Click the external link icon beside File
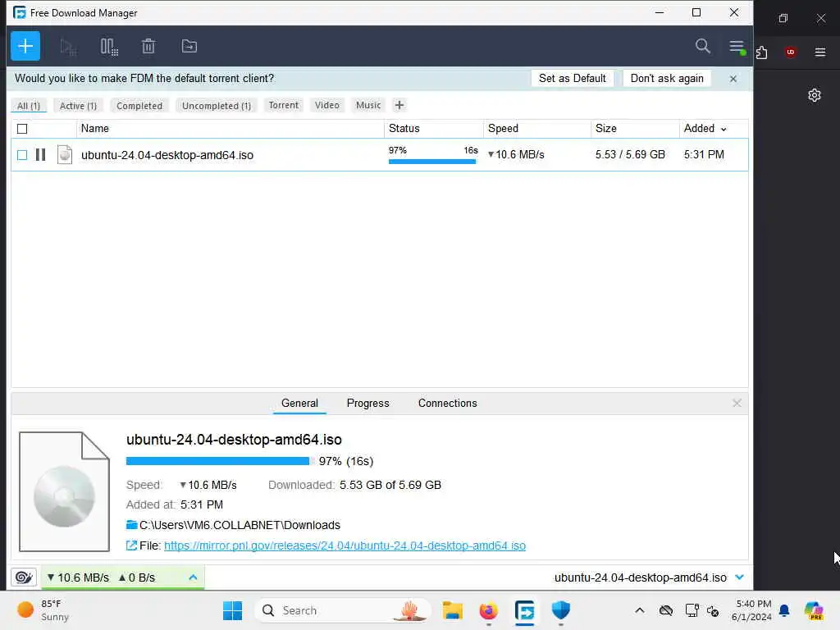 (x=131, y=546)
